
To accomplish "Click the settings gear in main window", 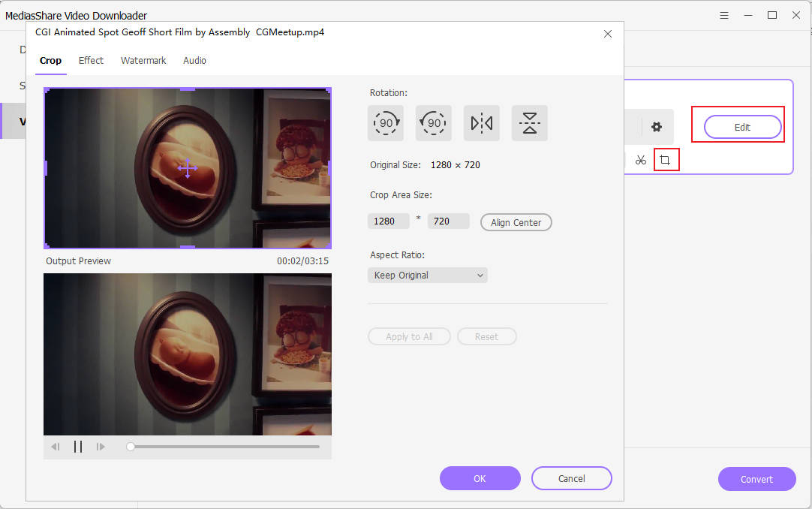I will (657, 127).
